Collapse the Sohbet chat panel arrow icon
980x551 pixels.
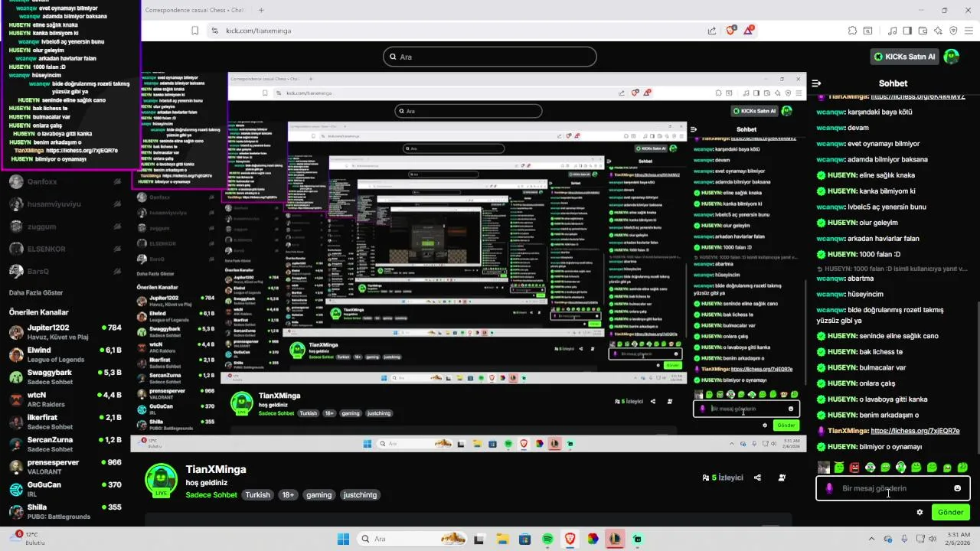[816, 83]
